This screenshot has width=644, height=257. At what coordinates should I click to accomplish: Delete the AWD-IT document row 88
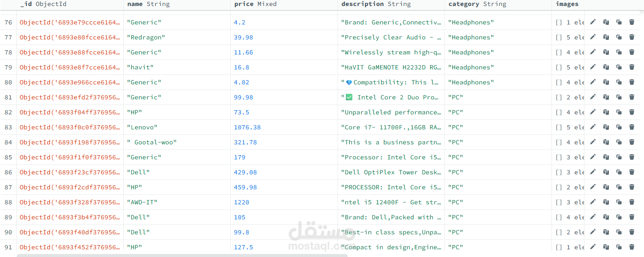click(632, 202)
